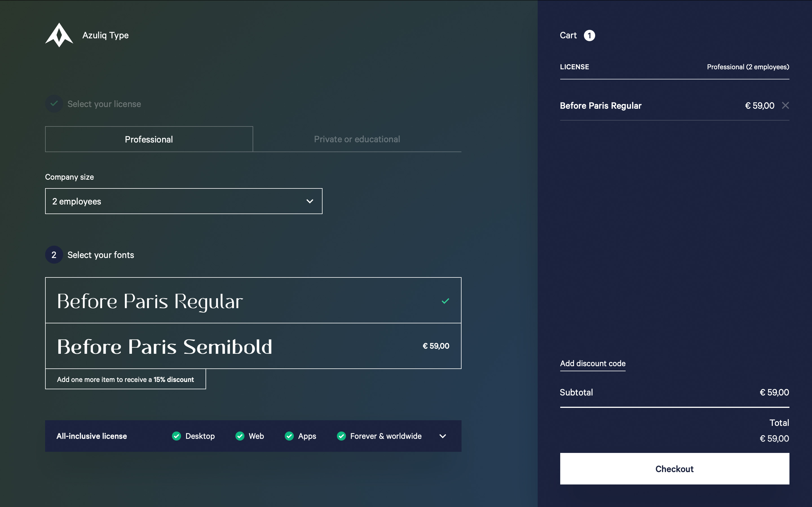Image resolution: width=812 pixels, height=507 pixels.
Task: Click the Apps green check icon
Action: pos(289,436)
